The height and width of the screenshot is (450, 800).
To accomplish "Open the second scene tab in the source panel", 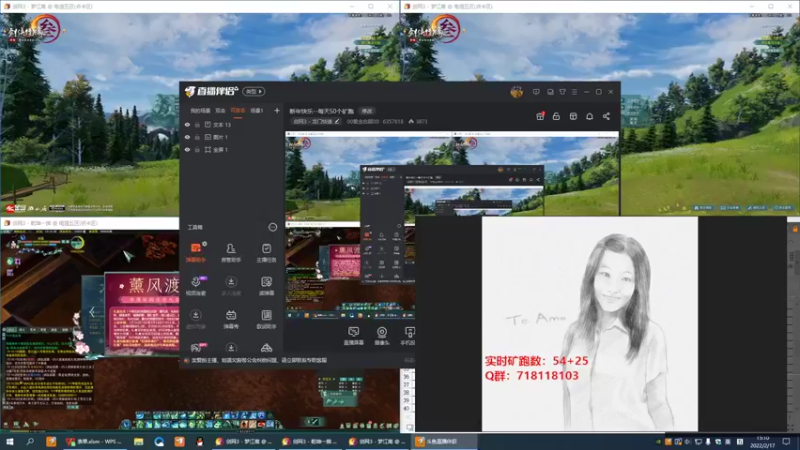I will 220,111.
